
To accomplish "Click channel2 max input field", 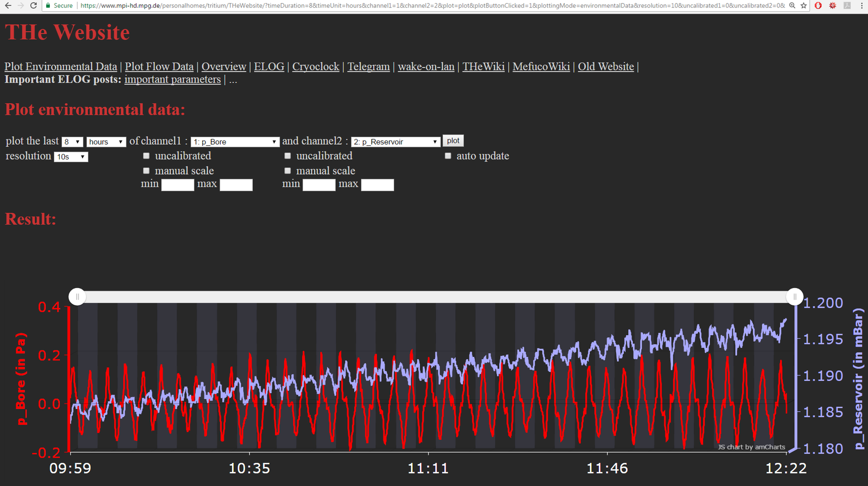I will (x=378, y=185).
